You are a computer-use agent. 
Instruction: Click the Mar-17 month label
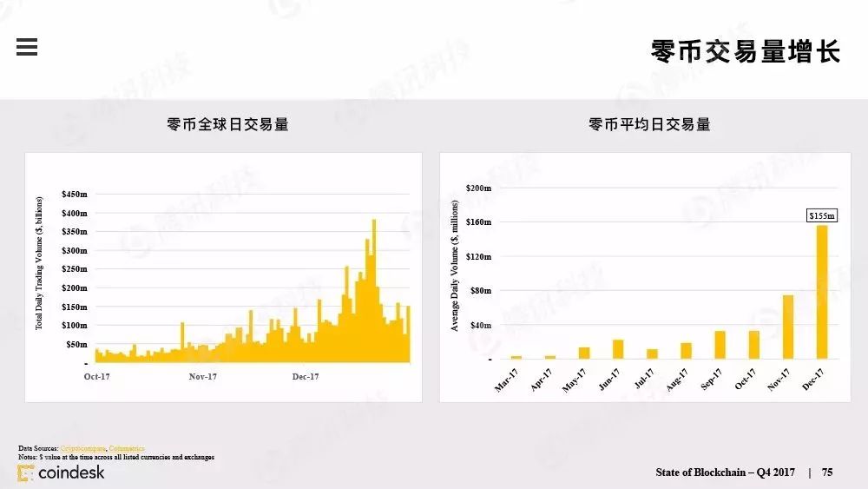click(x=507, y=380)
